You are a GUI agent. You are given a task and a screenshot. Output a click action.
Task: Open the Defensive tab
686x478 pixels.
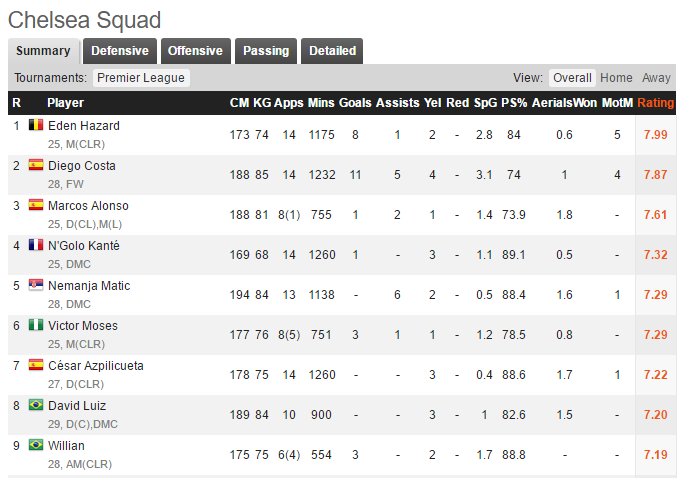[x=120, y=51]
